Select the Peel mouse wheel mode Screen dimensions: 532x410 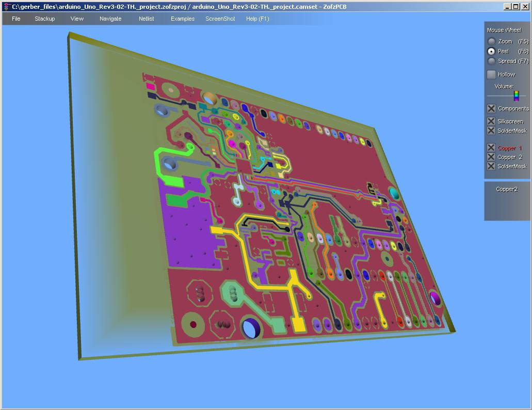[x=492, y=51]
